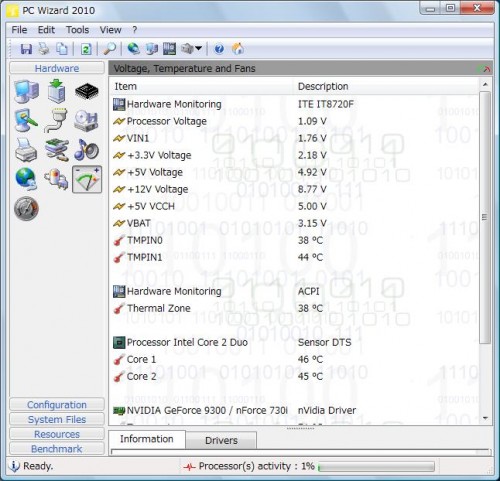The height and width of the screenshot is (481, 500).
Task: Open the dropdown arrow beside toolbar camera icon
Action: coord(199,49)
